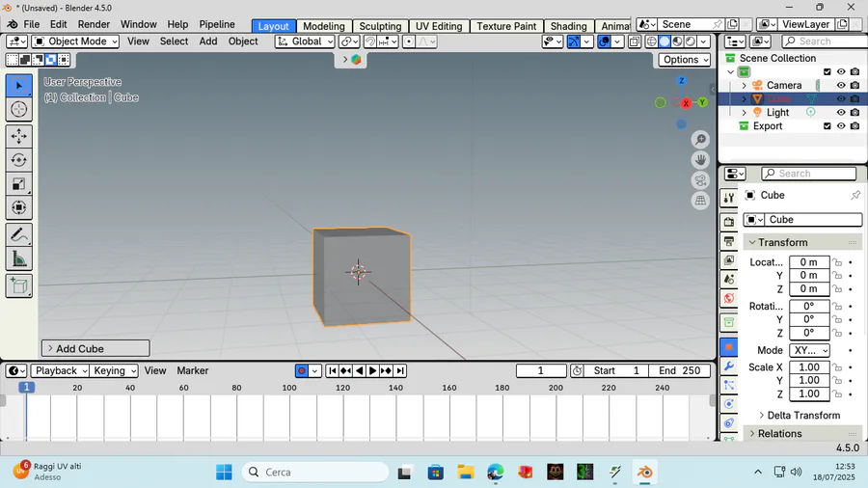Screen dimensions: 868x488
Task: Click the viewport pan hand icon
Action: coord(700,160)
